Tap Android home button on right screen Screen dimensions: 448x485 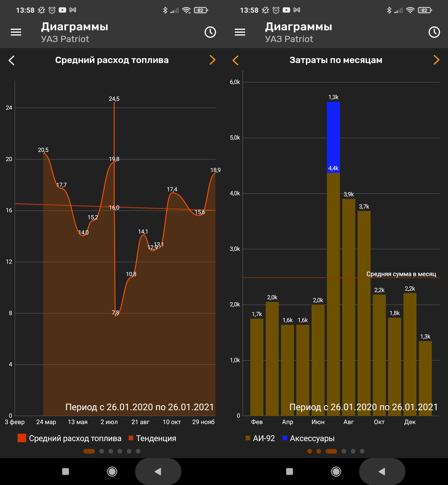pyautogui.click(x=336, y=471)
